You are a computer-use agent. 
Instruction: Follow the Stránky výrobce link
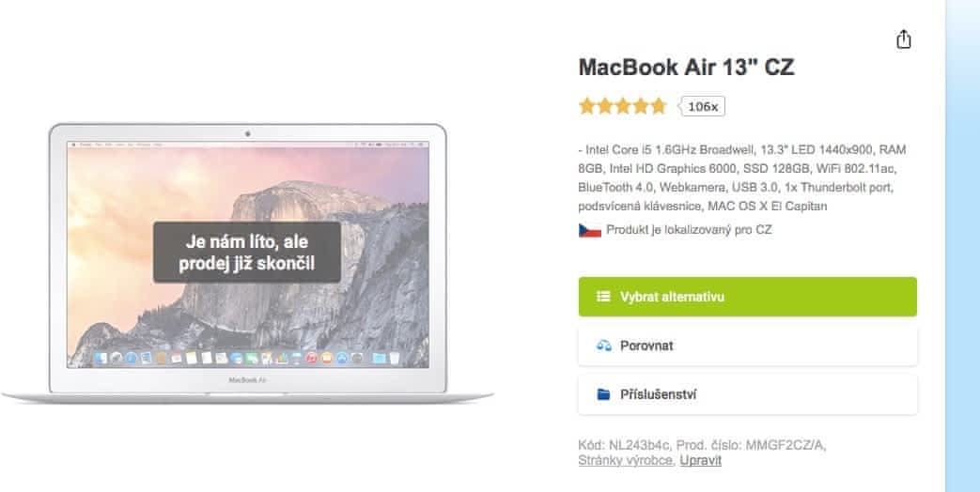tap(626, 460)
